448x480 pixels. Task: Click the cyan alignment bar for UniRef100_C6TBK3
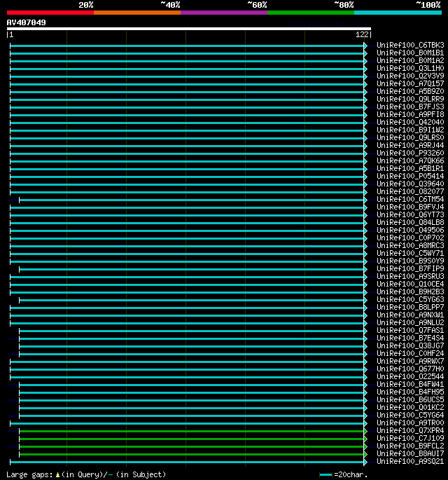pyautogui.click(x=186, y=46)
